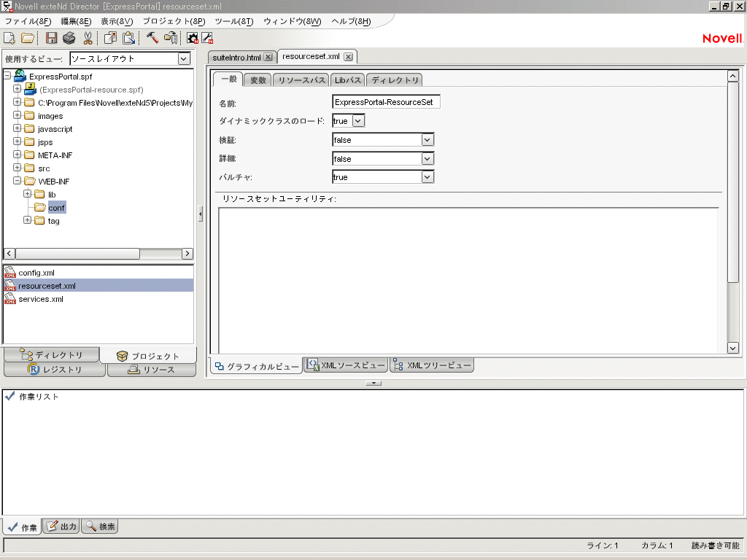
Task: Click the Print toolbar icon
Action: coord(69,38)
